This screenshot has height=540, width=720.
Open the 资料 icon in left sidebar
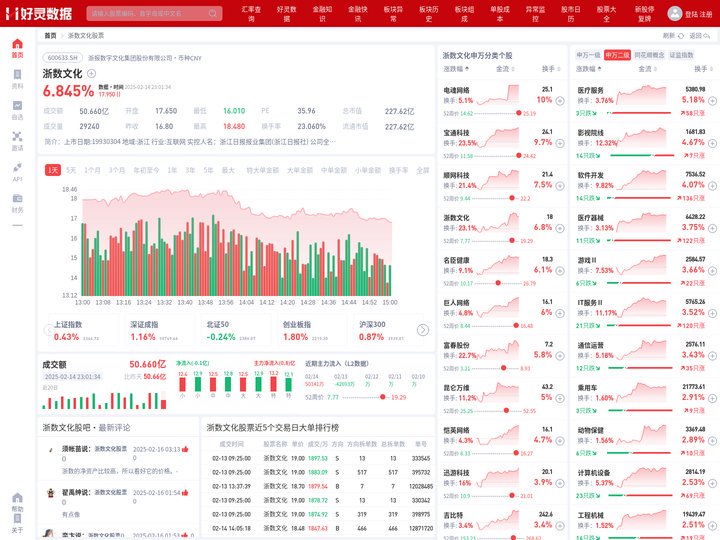[x=17, y=75]
